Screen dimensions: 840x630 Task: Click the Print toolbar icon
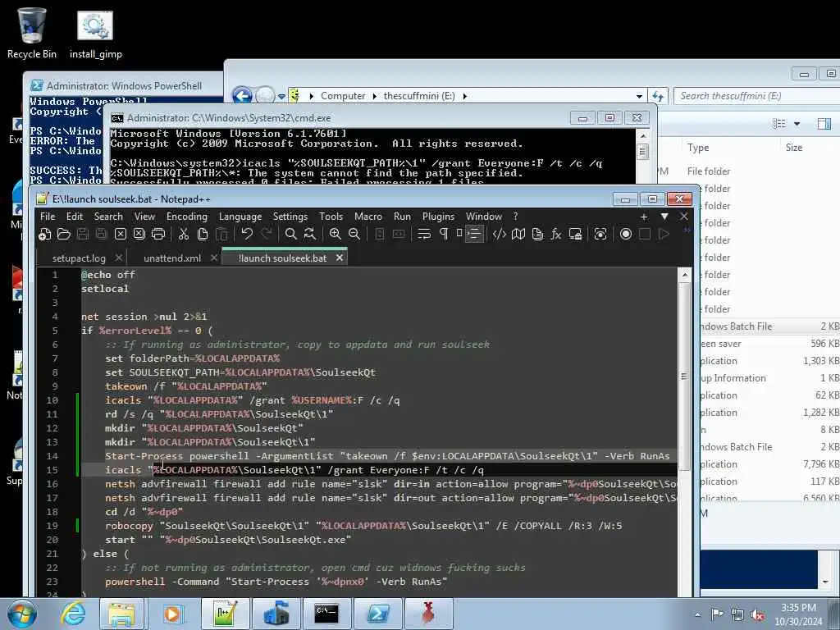(158, 234)
